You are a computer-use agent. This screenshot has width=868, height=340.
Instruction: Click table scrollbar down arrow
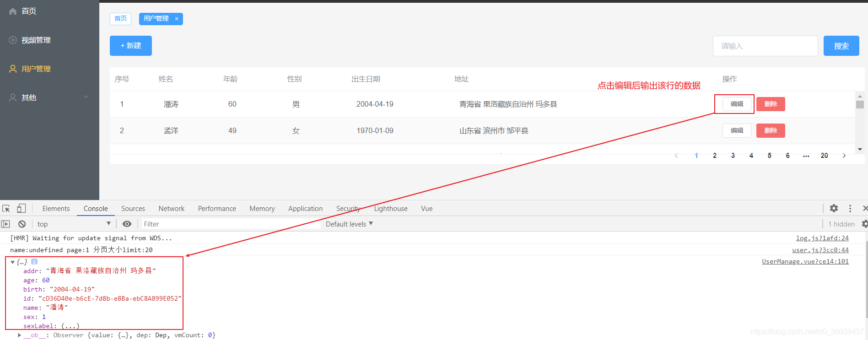pyautogui.click(x=860, y=150)
